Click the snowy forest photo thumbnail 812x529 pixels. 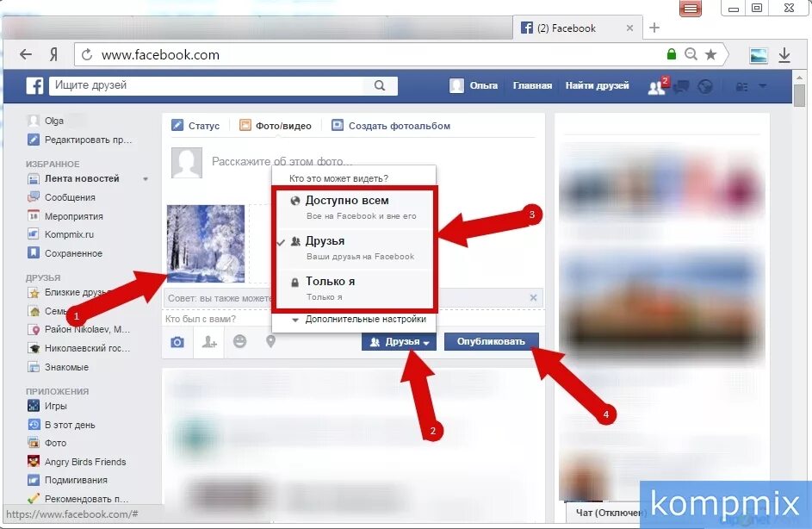tap(206, 244)
